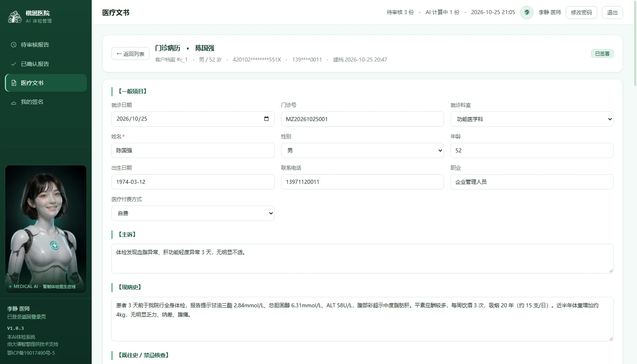The width and height of the screenshot is (637, 364).
Task: Click the 2026-10-25 21:05 timestamp in header
Action: pos(493,12)
